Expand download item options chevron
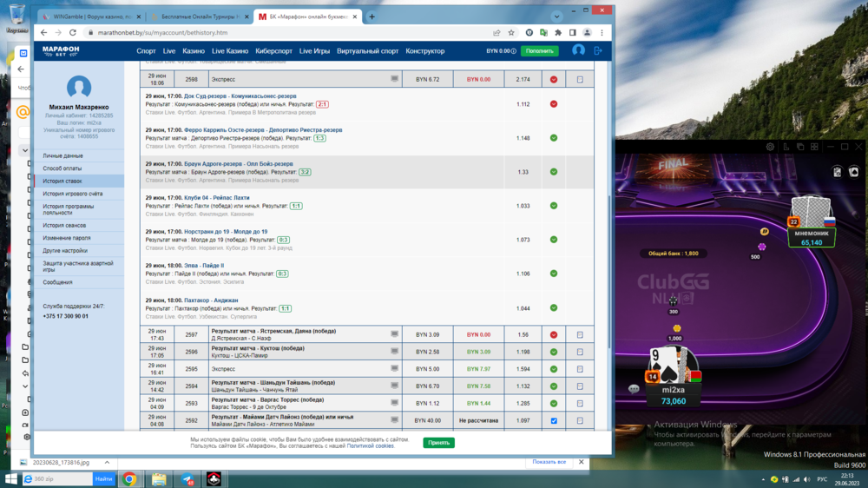The width and height of the screenshot is (868, 488). tap(108, 463)
